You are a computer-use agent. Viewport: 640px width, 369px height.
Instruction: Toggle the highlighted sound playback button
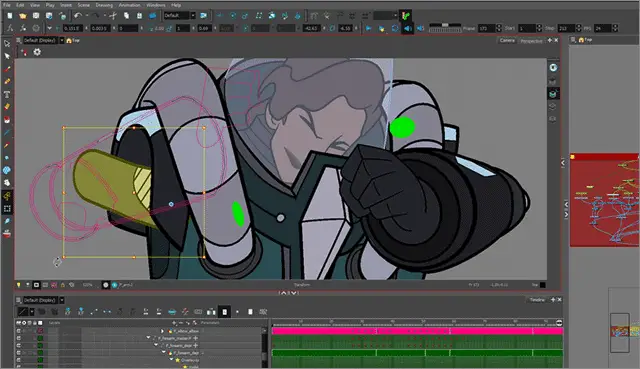click(407, 28)
